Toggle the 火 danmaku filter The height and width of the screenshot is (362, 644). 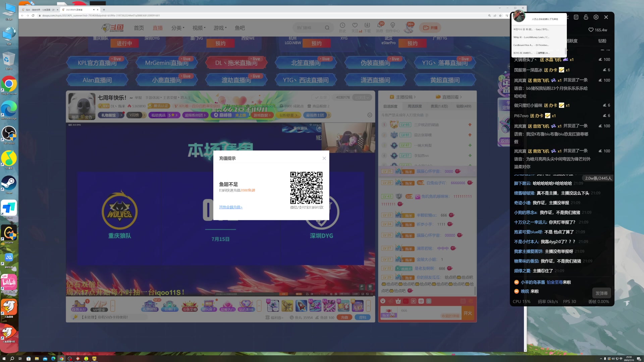414,301
